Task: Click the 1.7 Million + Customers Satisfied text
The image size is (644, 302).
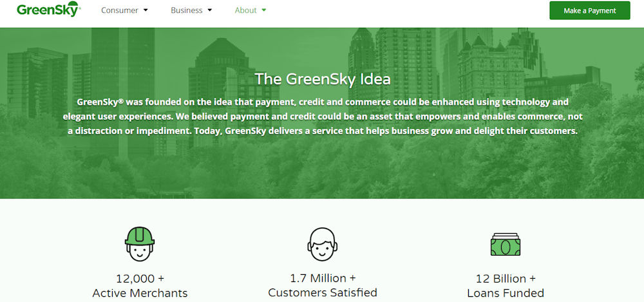Action: tap(323, 285)
